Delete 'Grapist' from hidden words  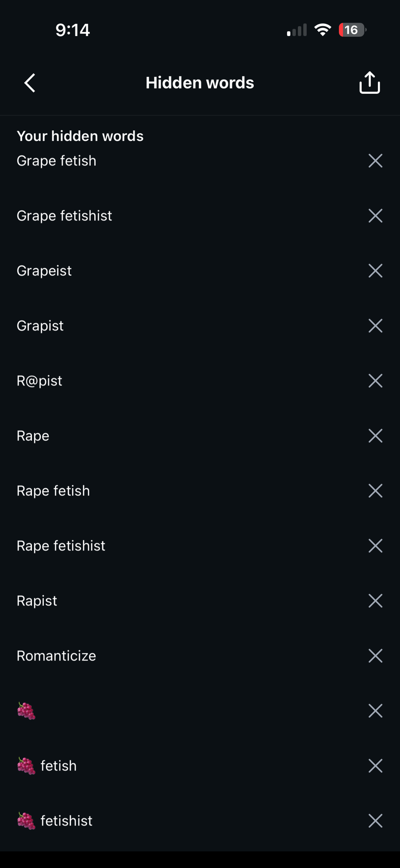(375, 325)
